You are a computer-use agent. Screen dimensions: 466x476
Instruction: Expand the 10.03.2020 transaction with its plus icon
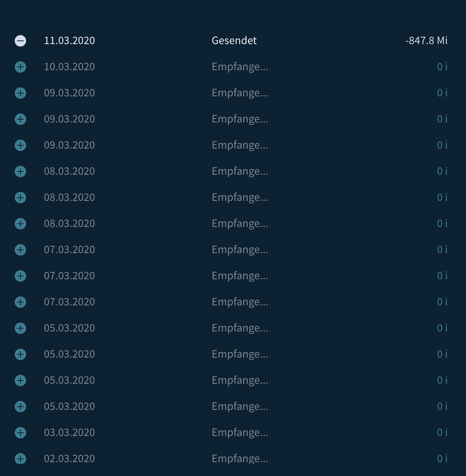click(x=20, y=67)
